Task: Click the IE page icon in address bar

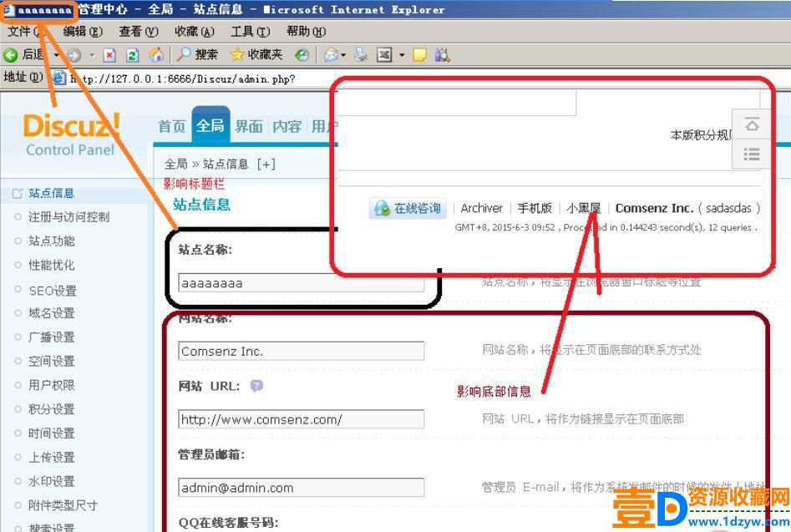Action: pos(59,79)
